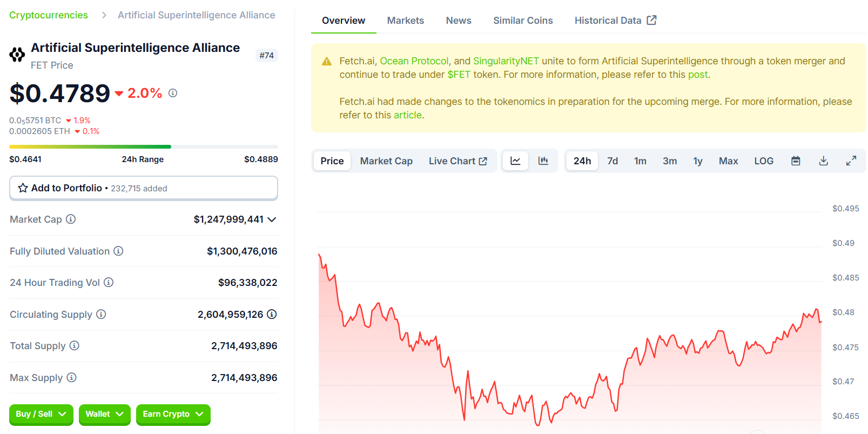Screen dimensions: 868x434
Task: Click the Circulating Supply label info icon
Action: point(101,314)
